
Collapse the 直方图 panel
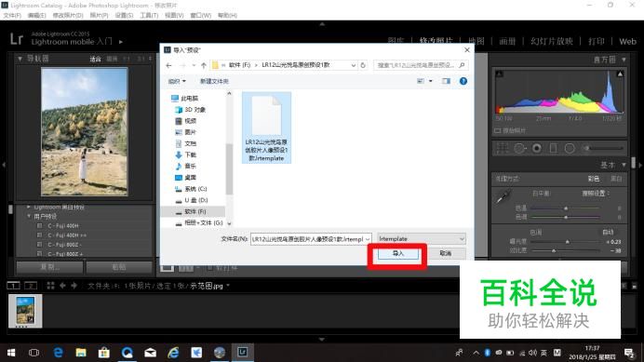click(624, 60)
